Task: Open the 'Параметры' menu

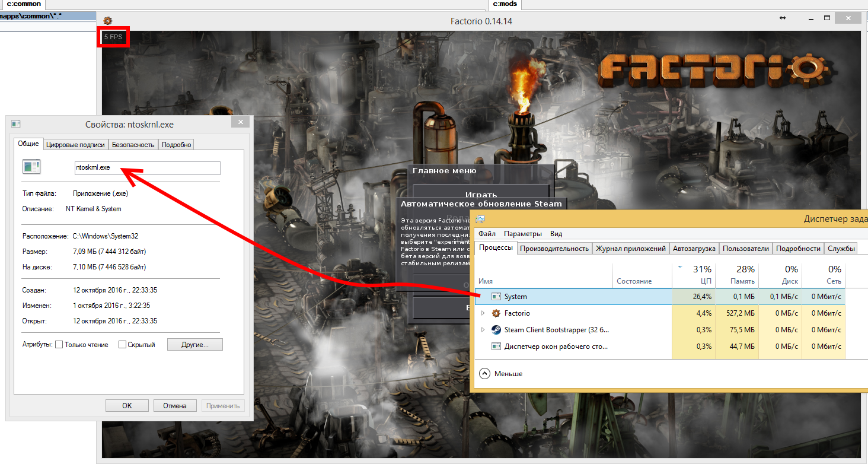Action: point(524,234)
